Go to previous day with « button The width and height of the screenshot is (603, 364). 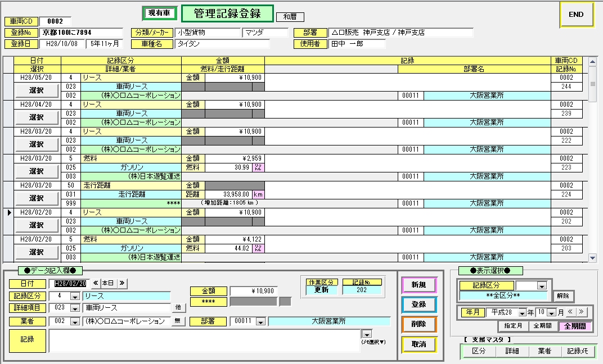point(96,283)
